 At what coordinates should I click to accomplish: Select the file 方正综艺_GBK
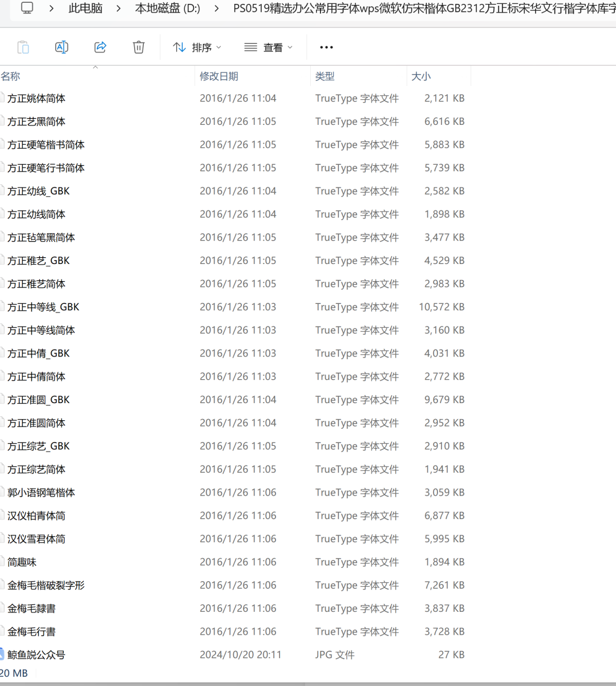pos(39,446)
